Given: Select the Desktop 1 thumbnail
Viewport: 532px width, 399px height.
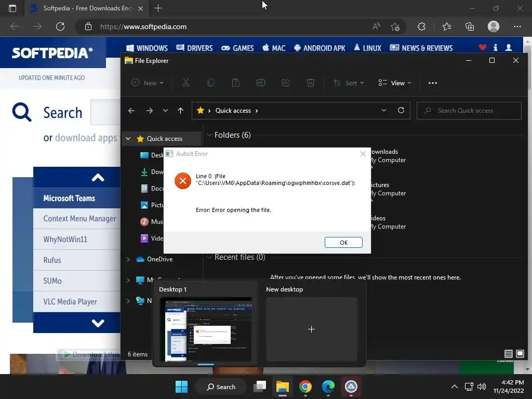Looking at the screenshot, I should (x=206, y=329).
